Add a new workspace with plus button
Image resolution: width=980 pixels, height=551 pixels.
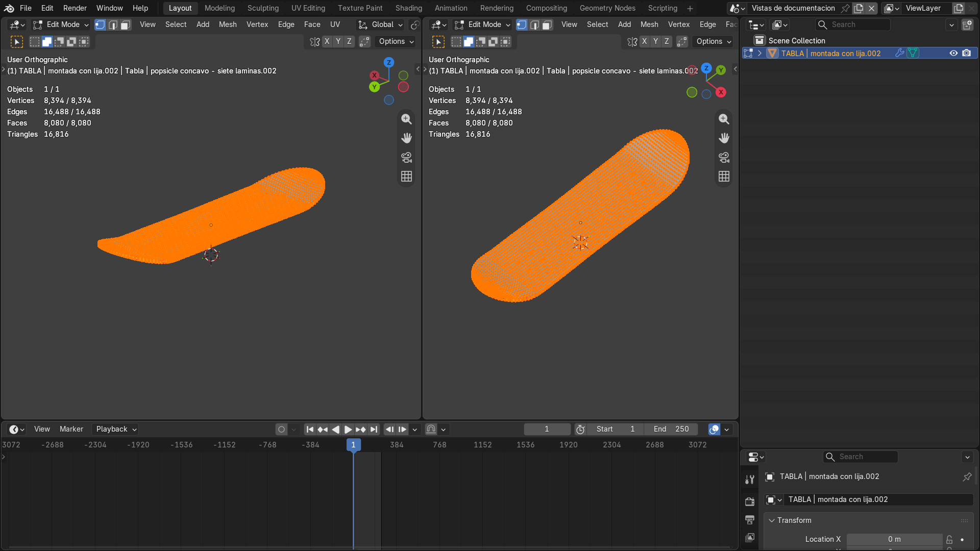[x=690, y=8]
